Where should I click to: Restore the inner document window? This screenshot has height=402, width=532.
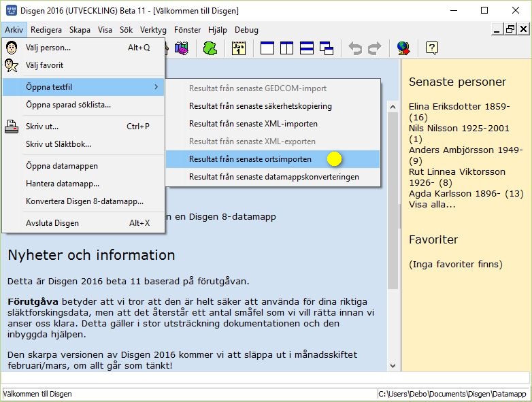510,29
